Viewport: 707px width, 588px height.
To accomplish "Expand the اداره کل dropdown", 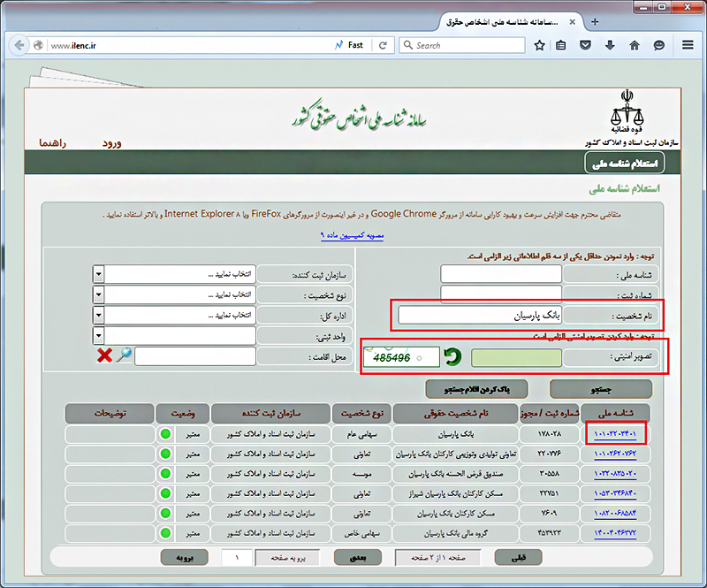I will click(x=98, y=315).
